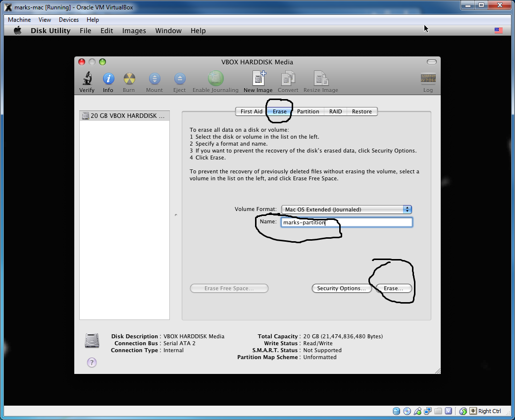
Task: Click the 'Serial ATA 2' connection bus value
Action: 179,343
